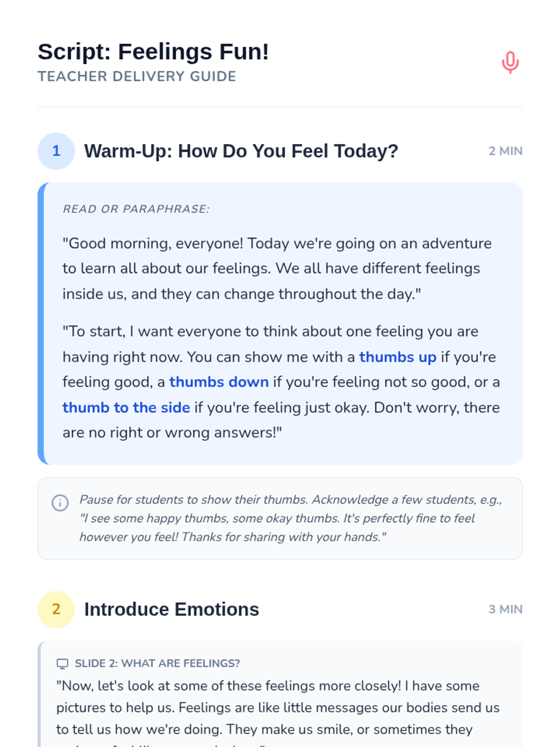Click the info icon in the teacher note
The height and width of the screenshot is (747, 560).
[60, 503]
